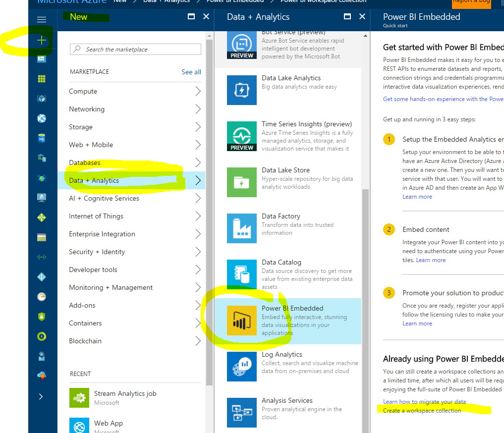
Task: Click the Search the marketplace field
Action: click(x=135, y=49)
